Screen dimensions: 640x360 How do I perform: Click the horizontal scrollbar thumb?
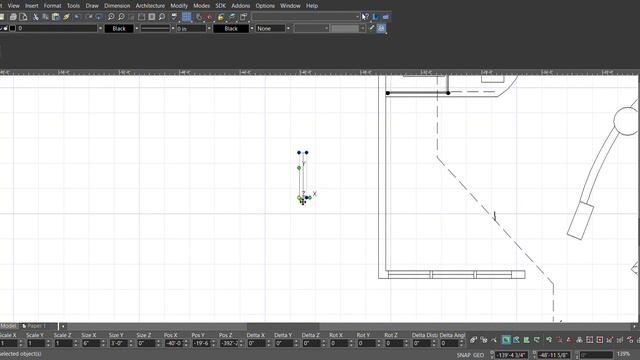(x=283, y=326)
